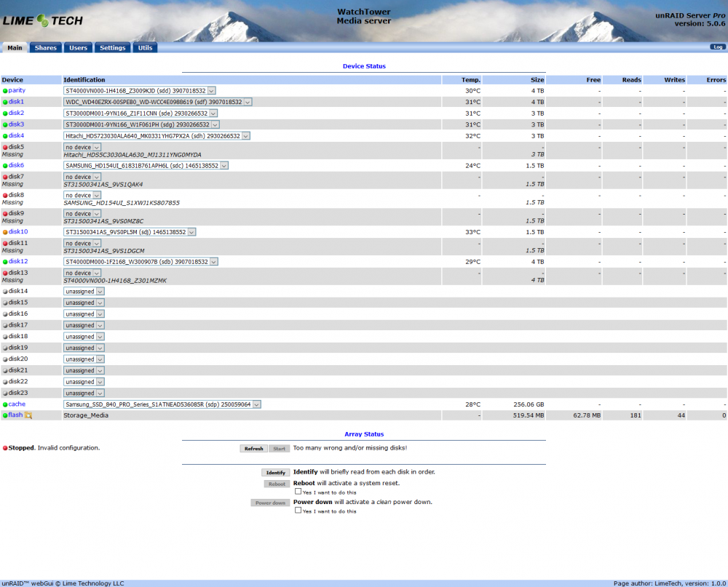Switch to the Main tab
This screenshot has height=587, width=728.
tap(15, 48)
